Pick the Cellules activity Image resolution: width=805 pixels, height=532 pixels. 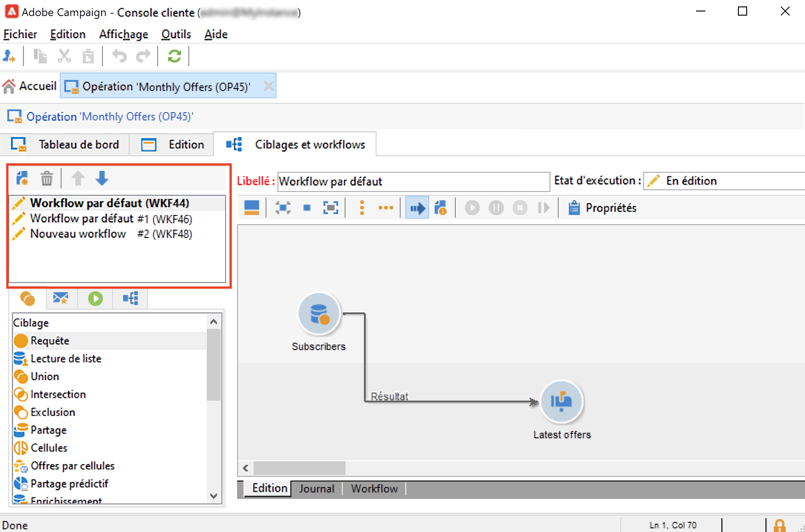point(110,448)
